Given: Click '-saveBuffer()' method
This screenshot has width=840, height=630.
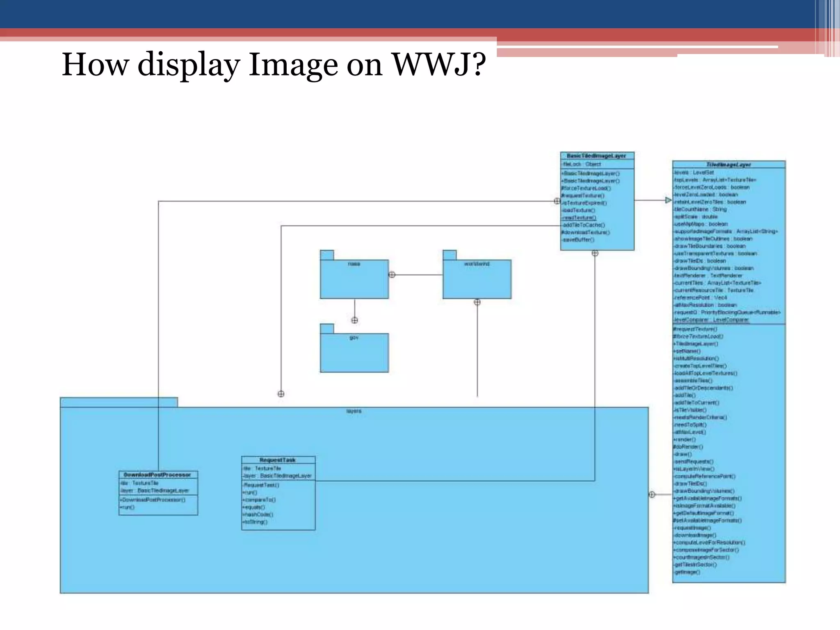Looking at the screenshot, I should point(577,240).
